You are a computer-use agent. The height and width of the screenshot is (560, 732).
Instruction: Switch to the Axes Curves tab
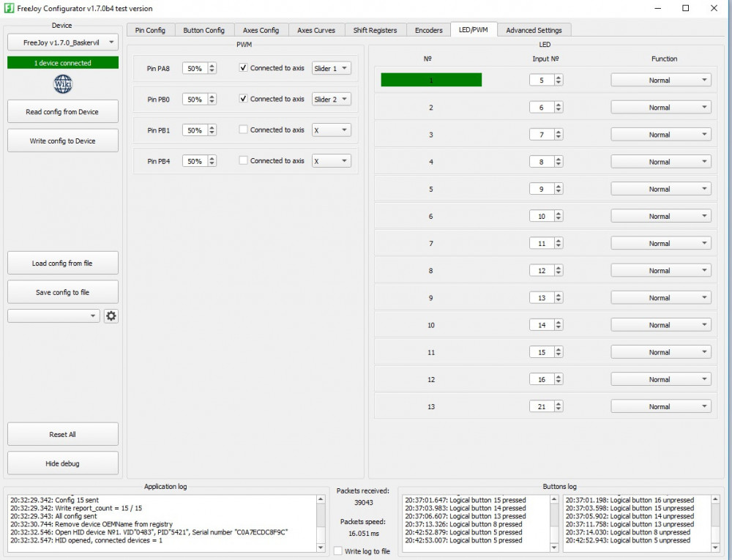coord(316,30)
